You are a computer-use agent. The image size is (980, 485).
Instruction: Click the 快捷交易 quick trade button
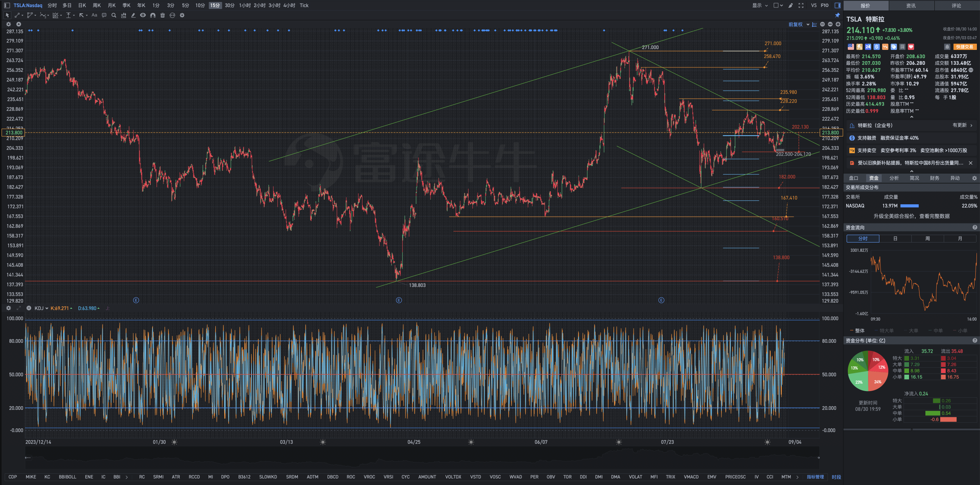click(965, 47)
